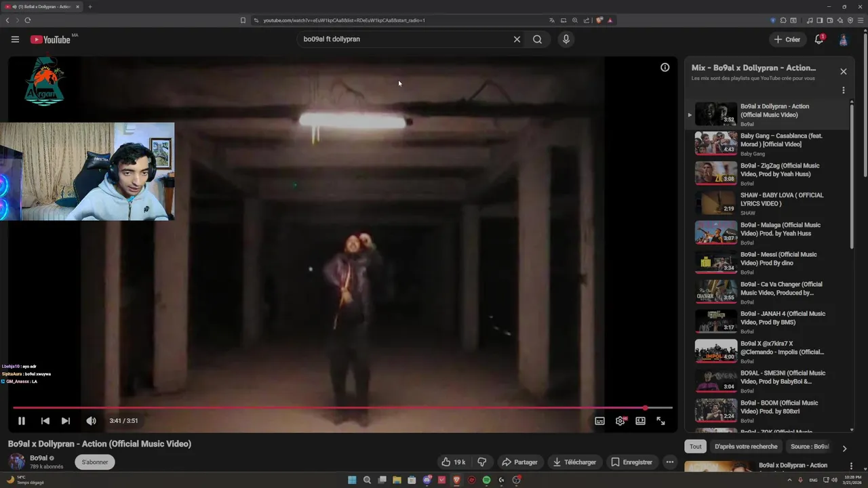Open options for the recommended Action video
This screenshot has height=488, width=868.
tap(852, 466)
